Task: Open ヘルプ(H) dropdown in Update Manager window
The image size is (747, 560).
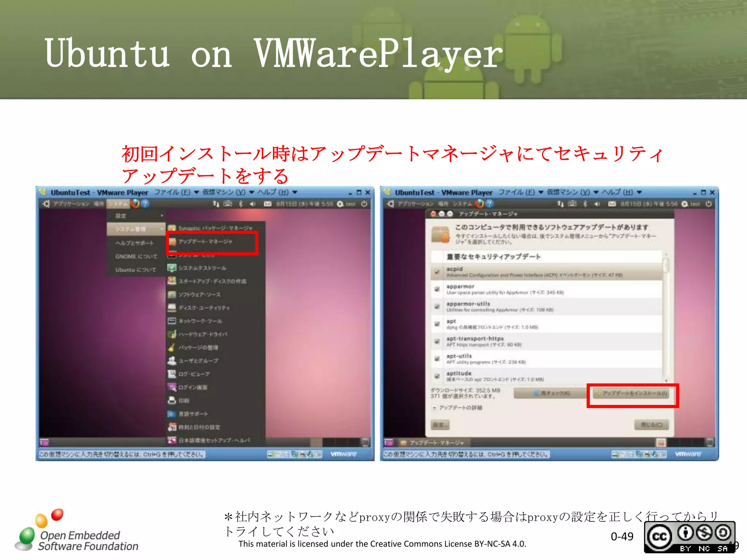Action: pyautogui.click(x=622, y=192)
